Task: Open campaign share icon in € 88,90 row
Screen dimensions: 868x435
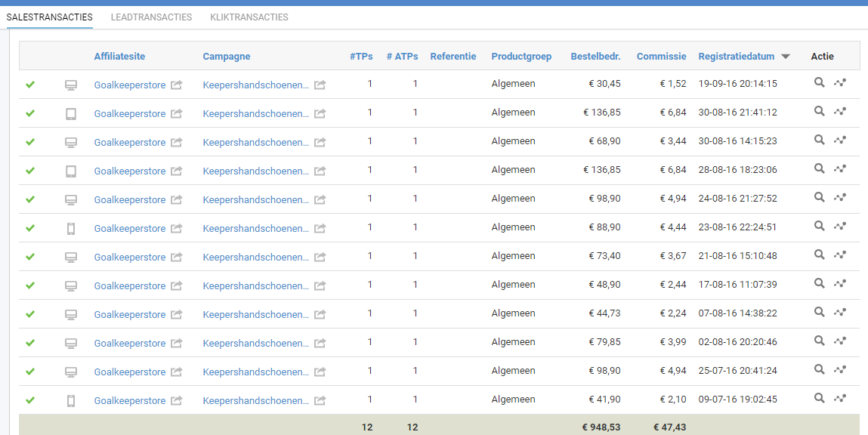Action: [320, 229]
